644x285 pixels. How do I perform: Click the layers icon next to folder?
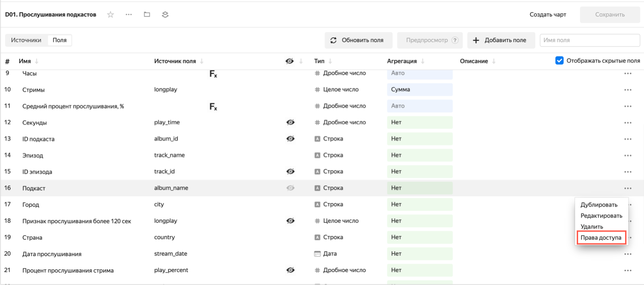click(x=165, y=15)
